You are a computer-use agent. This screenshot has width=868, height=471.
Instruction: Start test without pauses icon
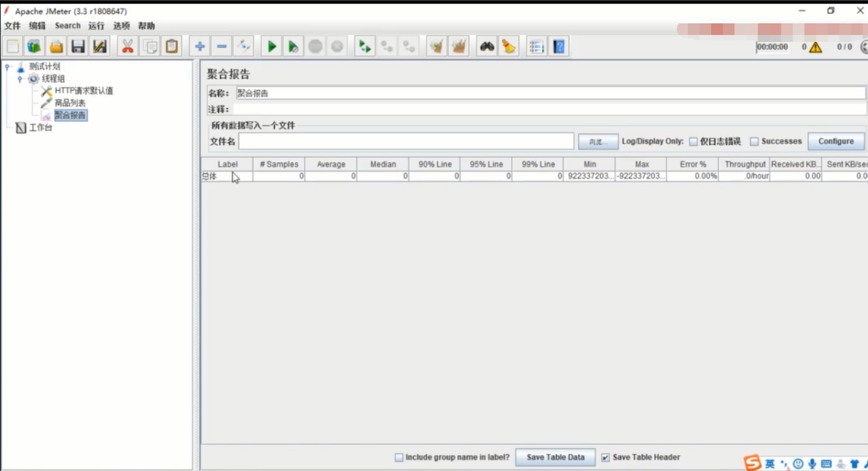[293, 47]
